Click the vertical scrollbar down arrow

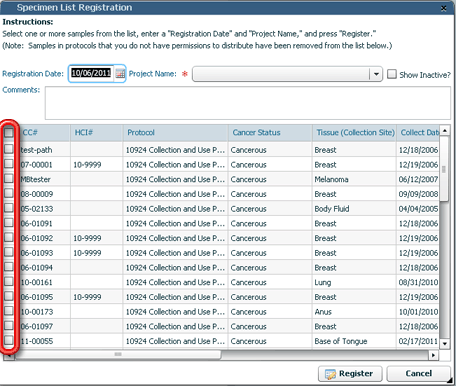coord(445,343)
